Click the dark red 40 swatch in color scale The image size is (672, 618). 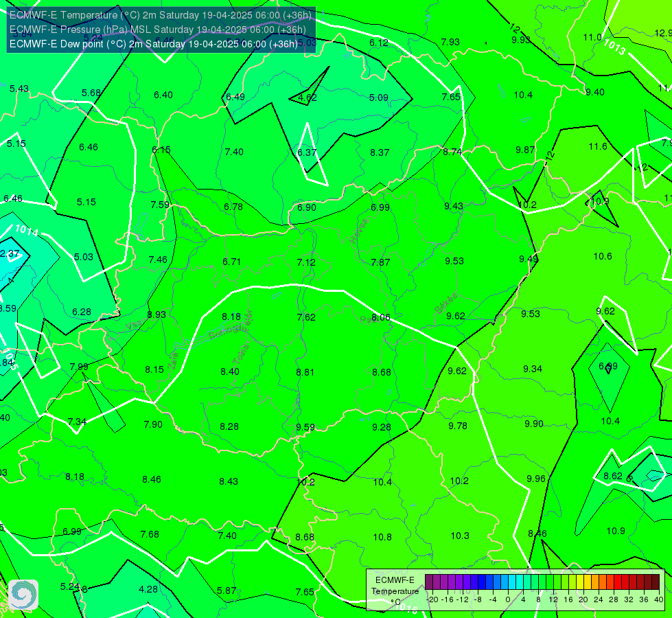click(x=656, y=582)
